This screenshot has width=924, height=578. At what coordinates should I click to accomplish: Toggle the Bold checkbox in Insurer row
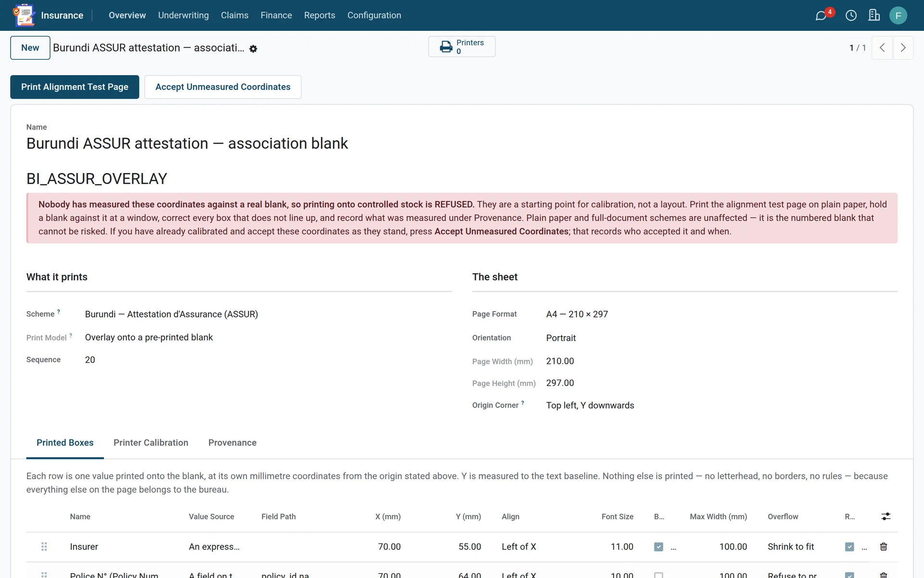658,547
